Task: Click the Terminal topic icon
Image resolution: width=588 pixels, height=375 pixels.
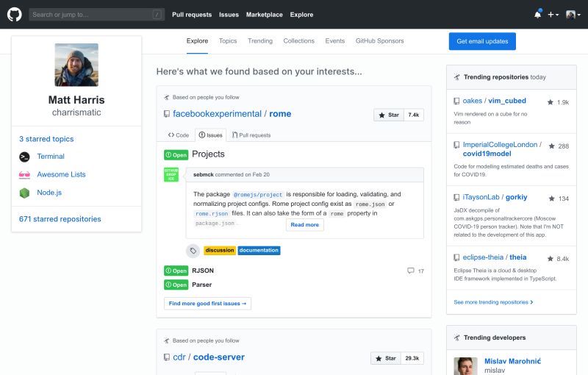Action: [24, 157]
